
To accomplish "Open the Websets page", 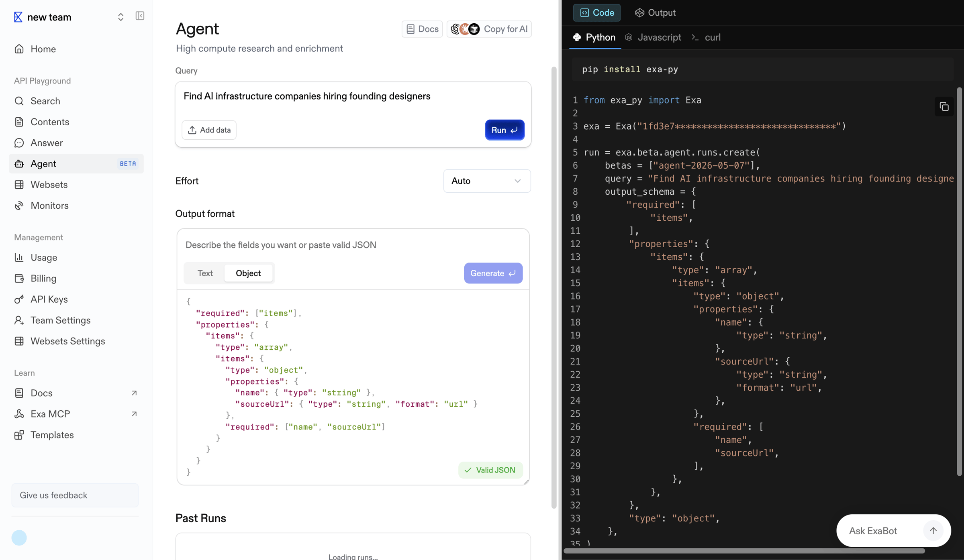I will click(76, 185).
